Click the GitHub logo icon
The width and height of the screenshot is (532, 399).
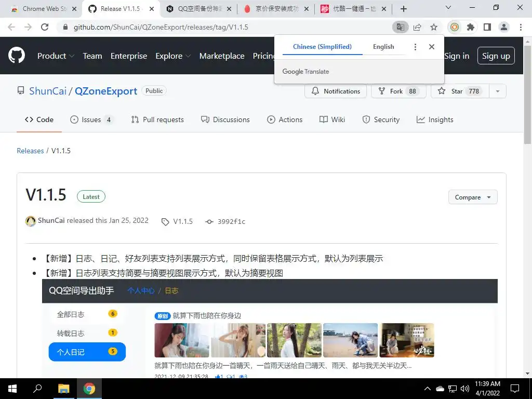16,56
